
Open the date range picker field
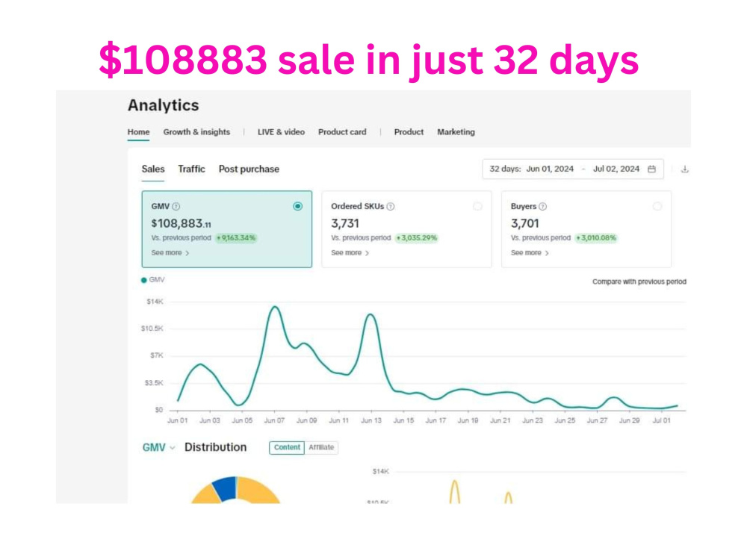point(573,169)
